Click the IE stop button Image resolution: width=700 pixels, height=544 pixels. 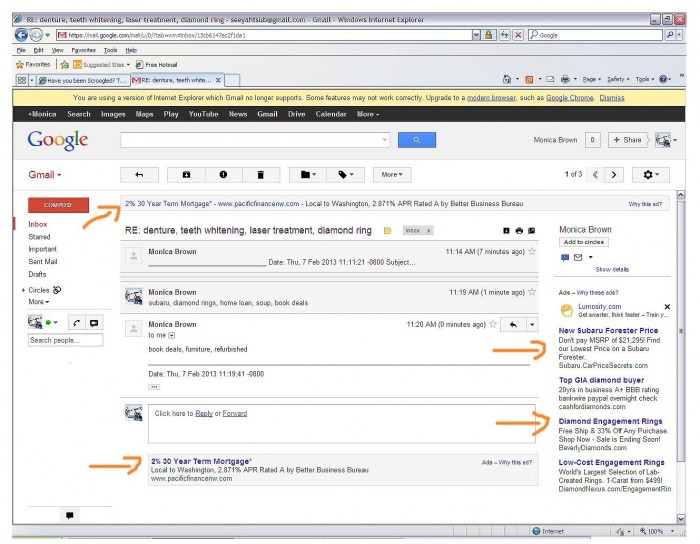click(518, 35)
